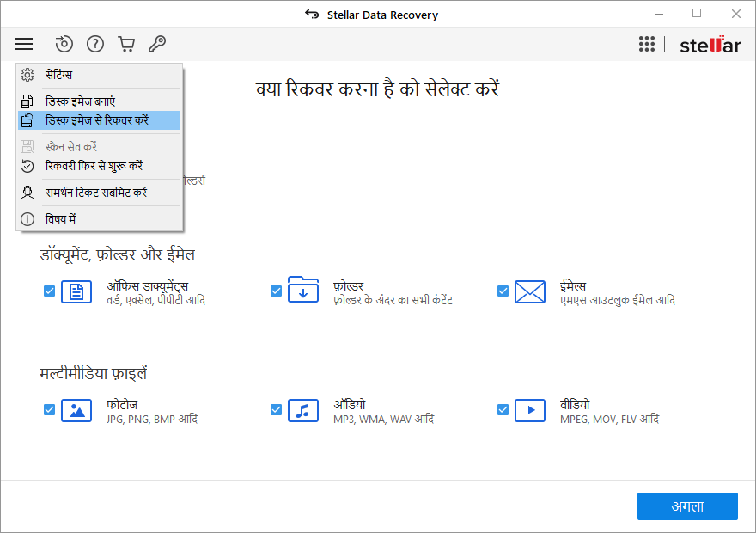
Task: Click the Stellar logo
Action: tap(709, 45)
